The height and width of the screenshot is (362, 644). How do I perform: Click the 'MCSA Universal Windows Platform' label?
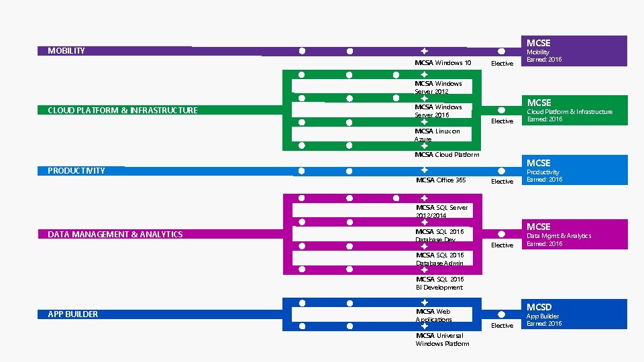pyautogui.click(x=442, y=339)
